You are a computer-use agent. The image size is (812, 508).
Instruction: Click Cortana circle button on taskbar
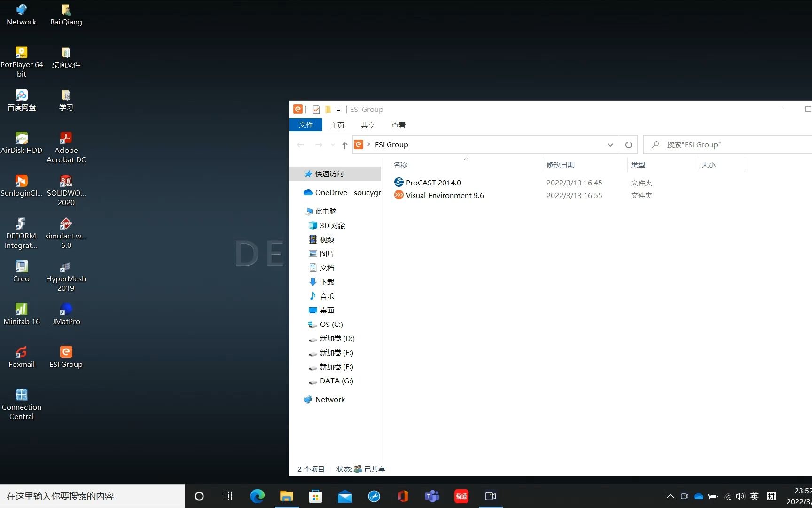coord(199,496)
